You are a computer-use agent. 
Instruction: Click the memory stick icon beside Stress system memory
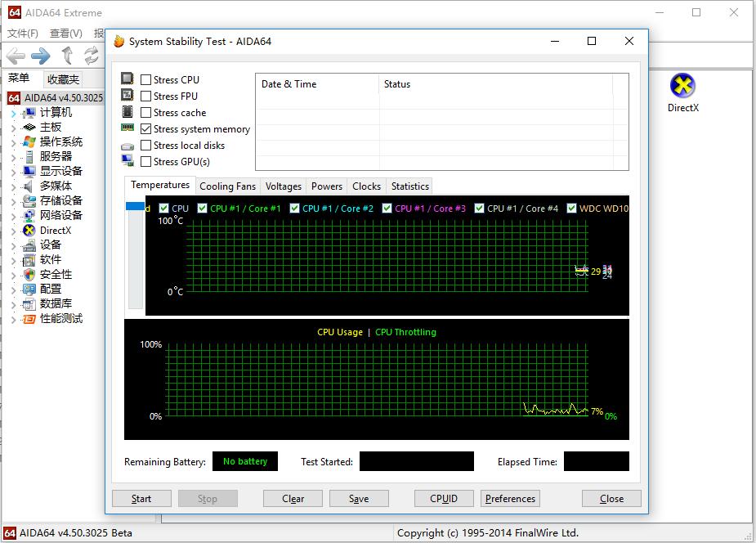(127, 128)
